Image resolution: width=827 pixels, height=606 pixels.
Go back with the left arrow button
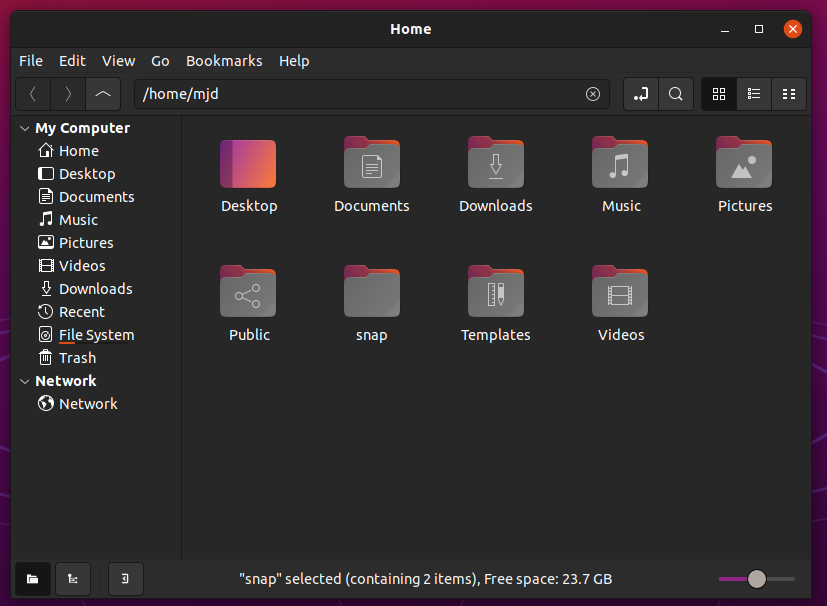pos(33,94)
